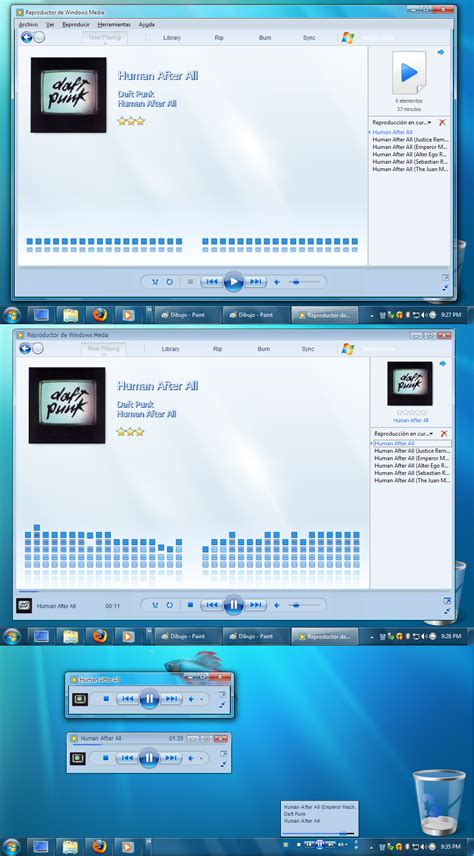Screen dimensions: 474x856
Task: Rate using the empty stars under the small album cover
Action: point(410,412)
